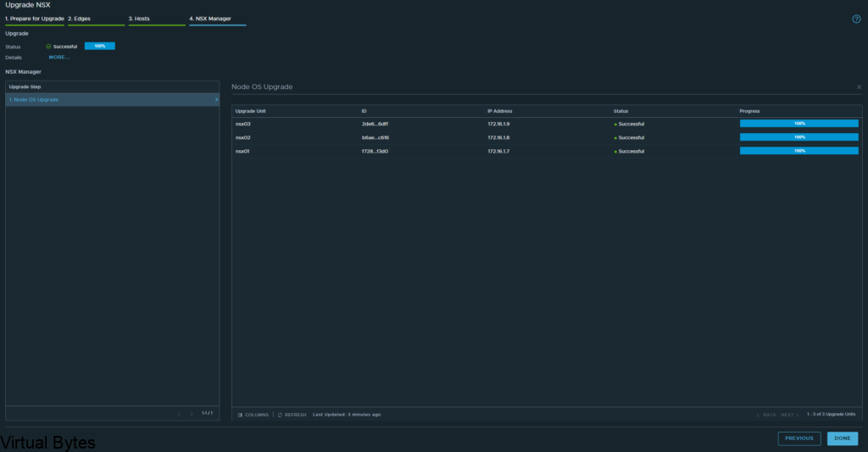Screen dimensions: 868x452
Task: Sort by Upgrade Unit column header
Action: 250,111
